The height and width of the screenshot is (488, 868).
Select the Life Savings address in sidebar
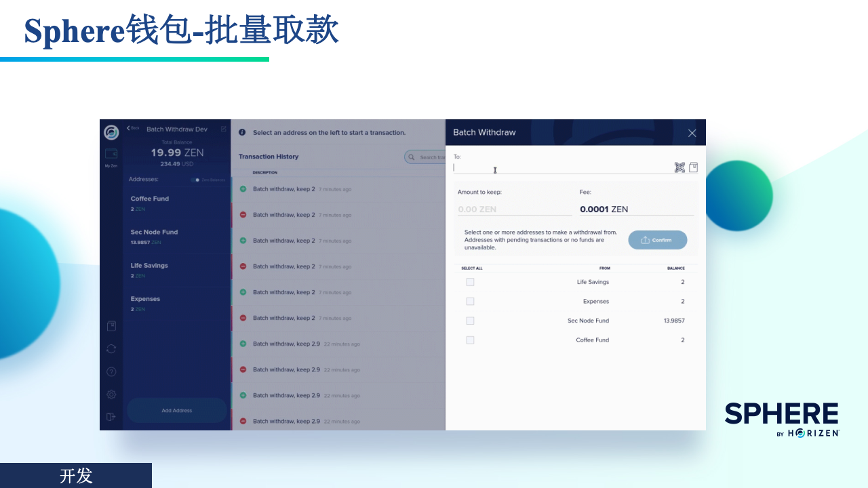[x=177, y=270]
